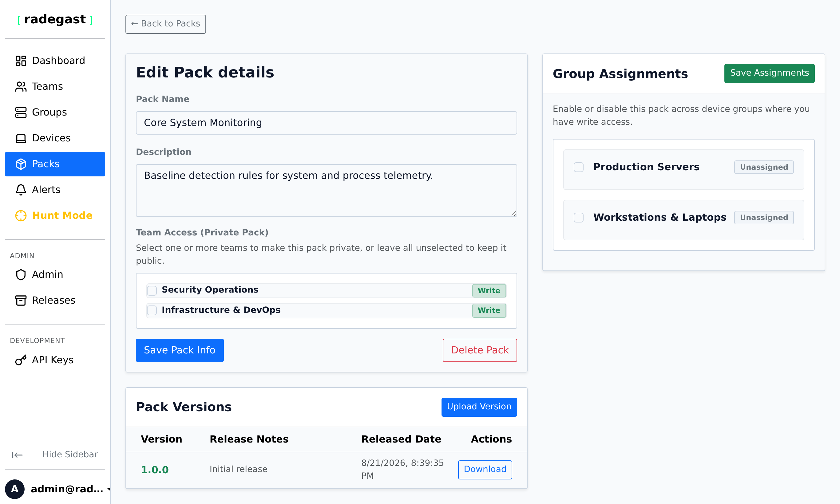Click the Description text area

[326, 191]
